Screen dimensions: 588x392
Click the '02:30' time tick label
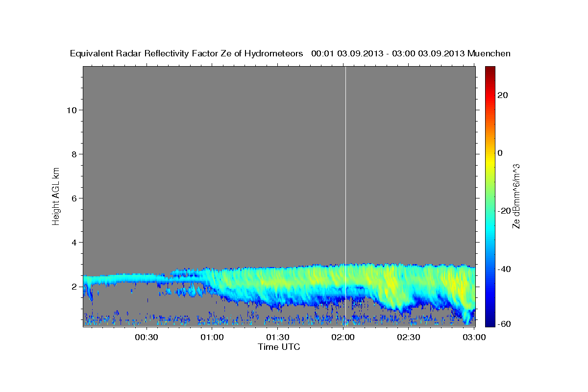409,338
